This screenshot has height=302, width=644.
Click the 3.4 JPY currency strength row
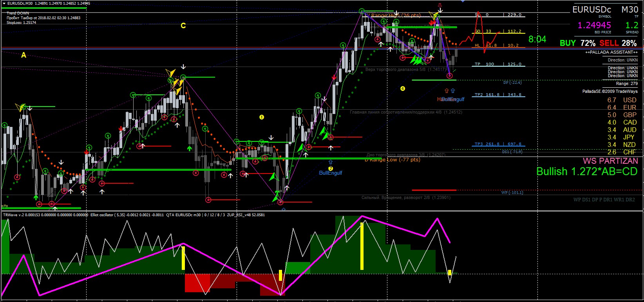621,137
